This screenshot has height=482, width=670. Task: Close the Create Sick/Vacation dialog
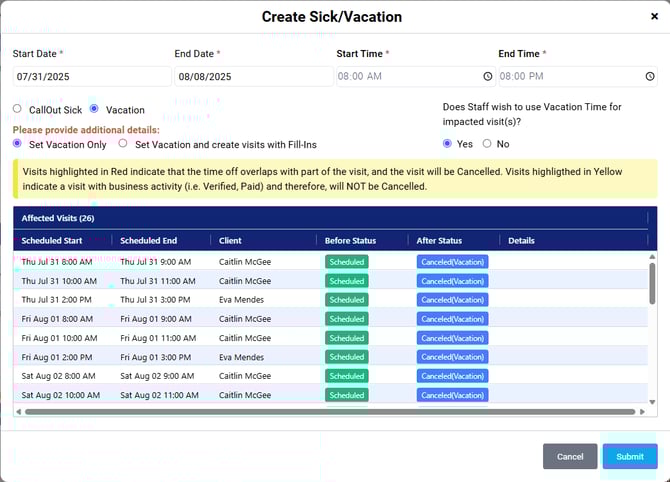(x=654, y=16)
